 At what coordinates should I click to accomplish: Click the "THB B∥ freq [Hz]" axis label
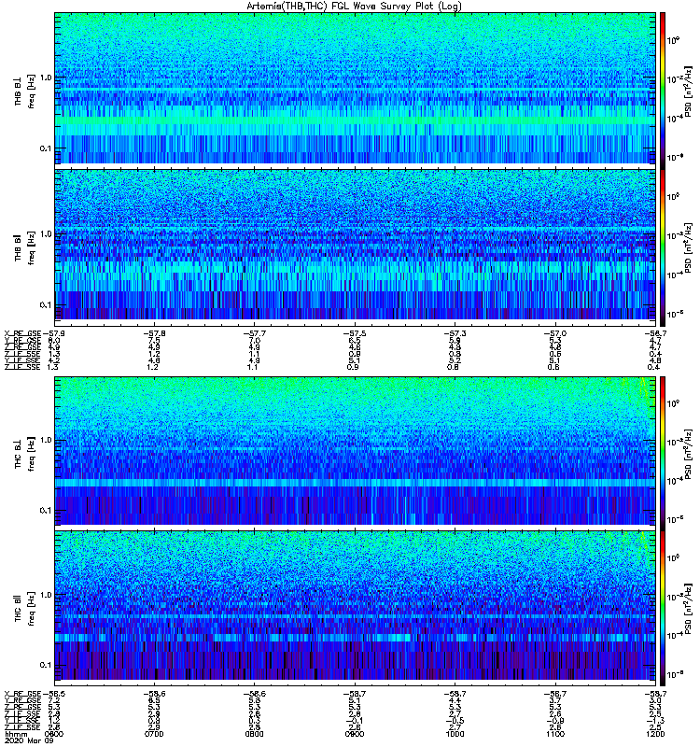pyautogui.click(x=24, y=247)
